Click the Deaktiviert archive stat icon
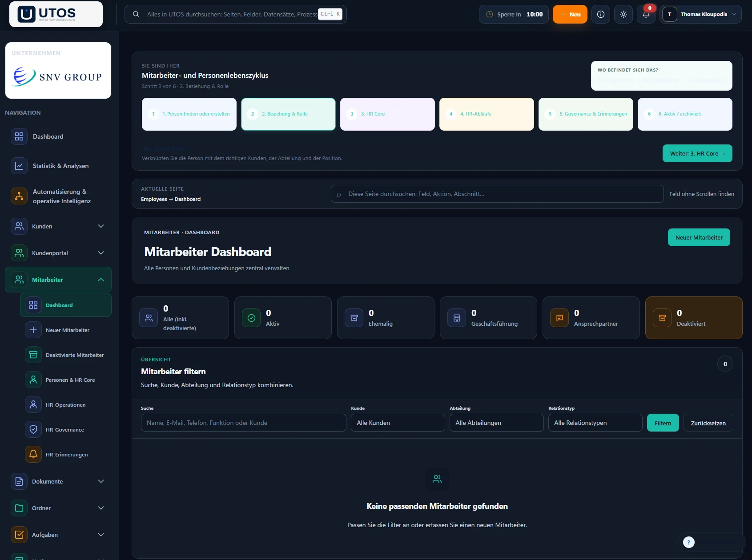Image resolution: width=752 pixels, height=560 pixels. pyautogui.click(x=662, y=318)
